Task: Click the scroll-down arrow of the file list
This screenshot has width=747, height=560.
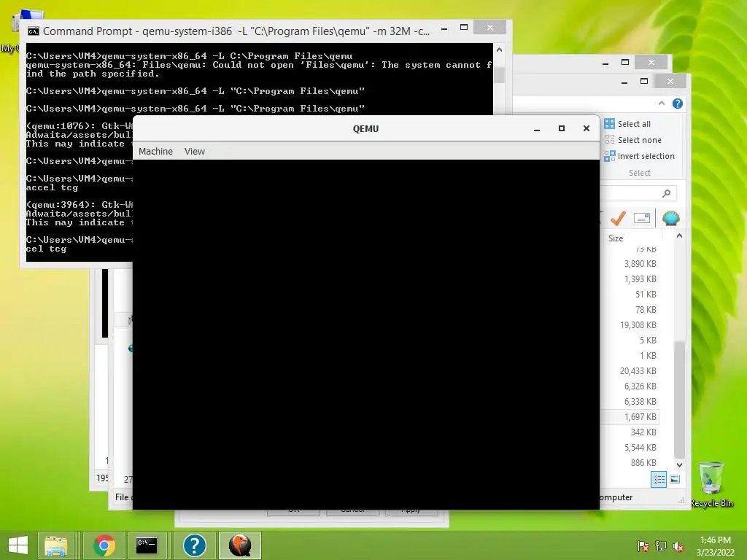Action: click(679, 464)
